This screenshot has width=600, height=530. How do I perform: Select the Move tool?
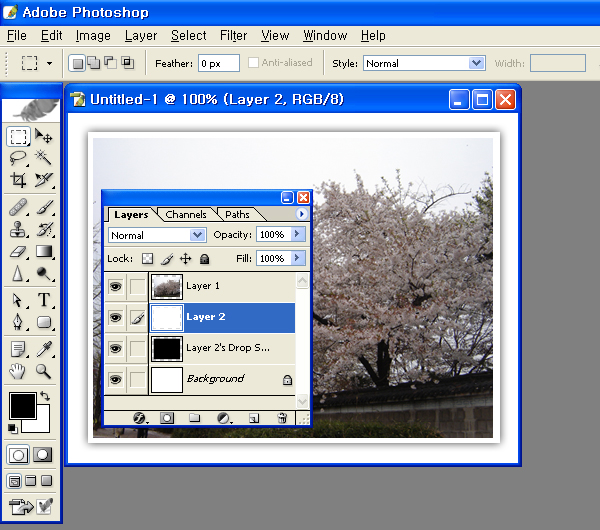coord(43,136)
